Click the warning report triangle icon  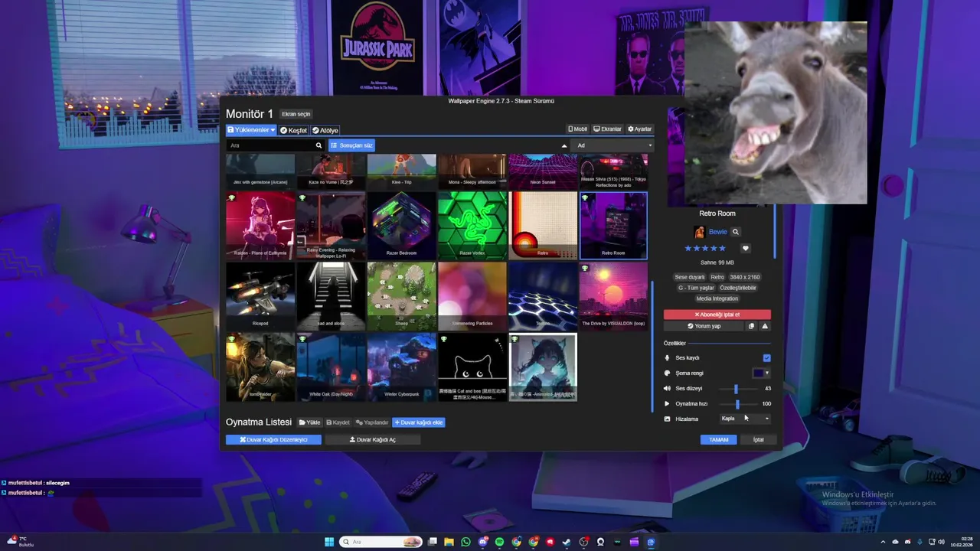tap(765, 326)
